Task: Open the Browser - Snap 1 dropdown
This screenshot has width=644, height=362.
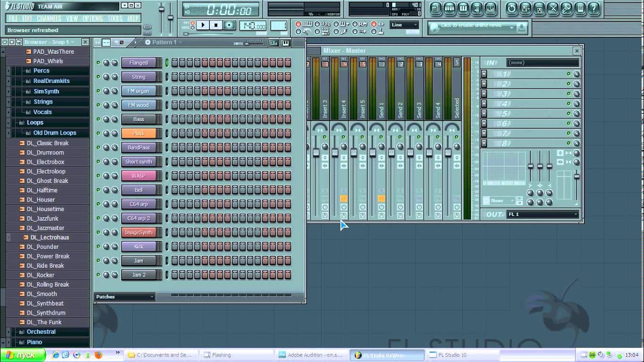Action: coord(49,42)
